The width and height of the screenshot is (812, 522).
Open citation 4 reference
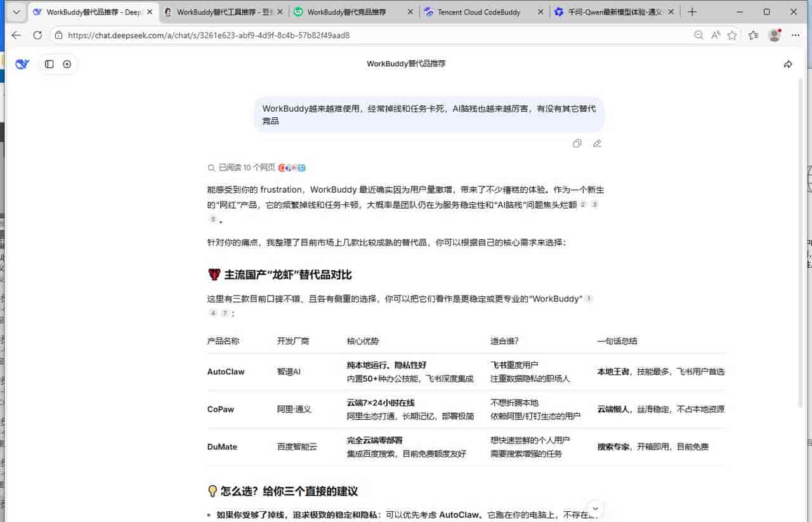click(x=213, y=313)
